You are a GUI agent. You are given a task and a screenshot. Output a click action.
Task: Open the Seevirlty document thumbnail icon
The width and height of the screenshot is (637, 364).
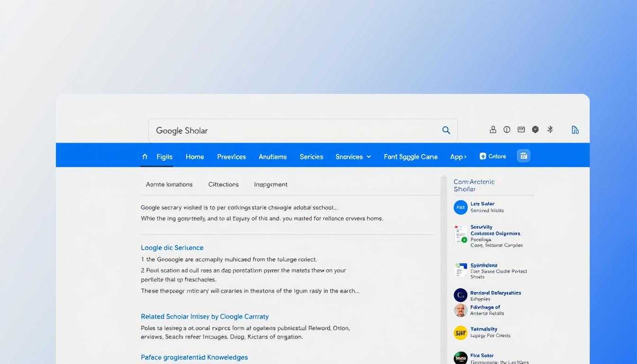461,234
